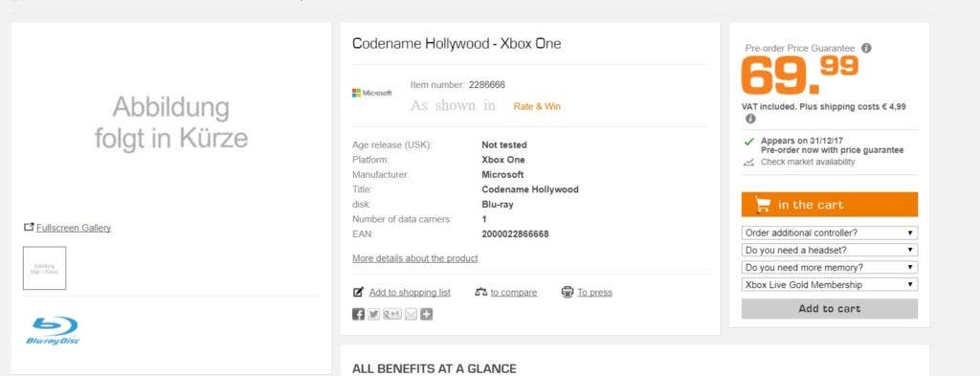Click the orange 'in the cart' button

(x=830, y=204)
